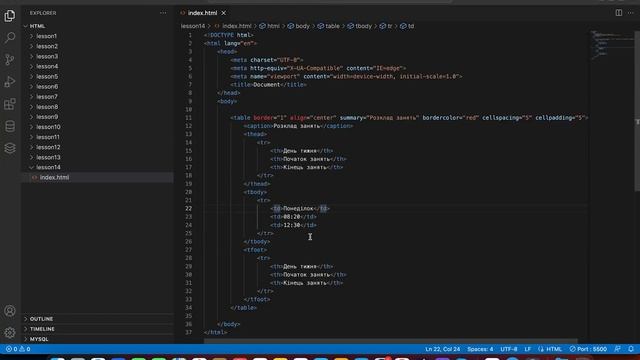Screen dimensions: 640x360
Task: Open notifications bell in status bar
Action: pyautogui.click(x=631, y=349)
